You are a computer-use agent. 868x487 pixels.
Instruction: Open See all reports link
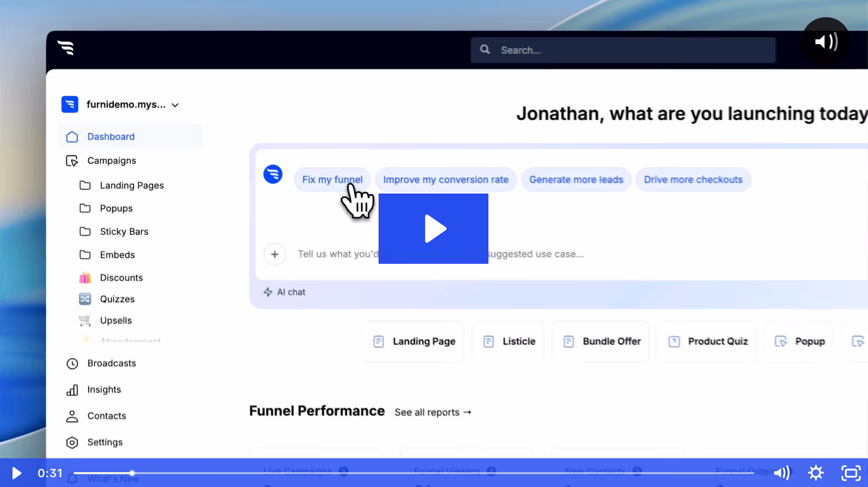click(x=432, y=412)
